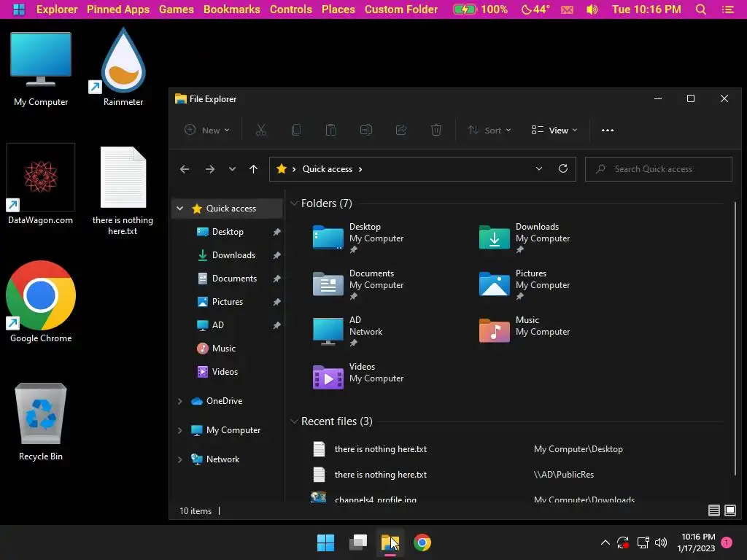Screen dimensions: 747x560
Task: Open the Explorer menu in top bar
Action: 57,9
